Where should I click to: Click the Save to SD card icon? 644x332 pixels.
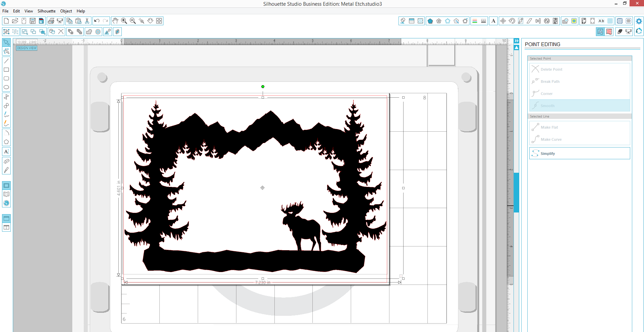(x=41, y=21)
